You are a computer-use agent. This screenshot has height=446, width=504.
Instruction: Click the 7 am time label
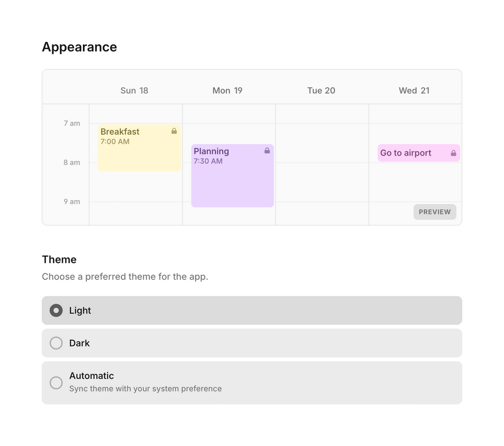[x=72, y=123]
